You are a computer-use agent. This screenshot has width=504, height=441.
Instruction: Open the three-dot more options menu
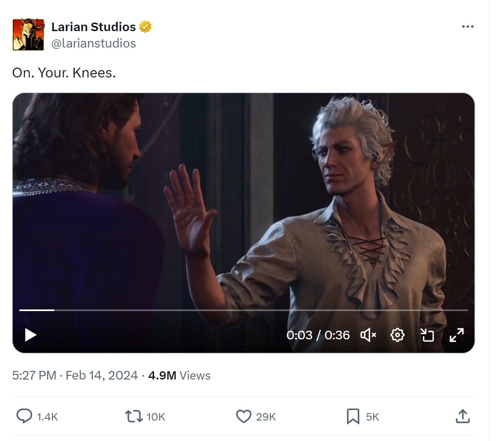(468, 27)
